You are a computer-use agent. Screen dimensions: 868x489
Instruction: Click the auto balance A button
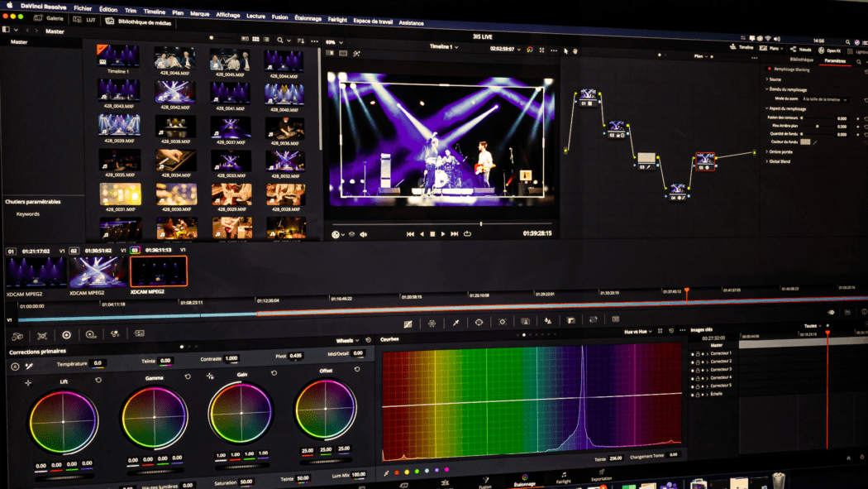15,367
